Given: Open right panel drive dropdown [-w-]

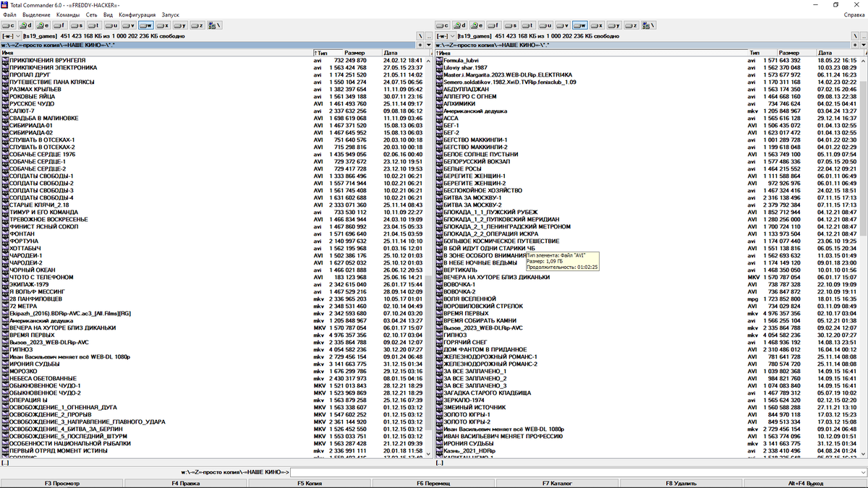Looking at the screenshot, I should (x=445, y=35).
